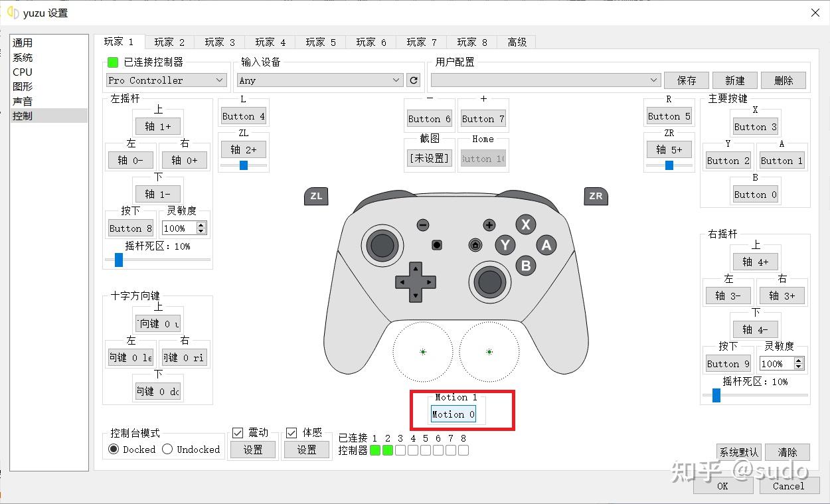Image resolution: width=830 pixels, height=504 pixels.
Task: Select the Undocked radio button
Action: click(167, 450)
